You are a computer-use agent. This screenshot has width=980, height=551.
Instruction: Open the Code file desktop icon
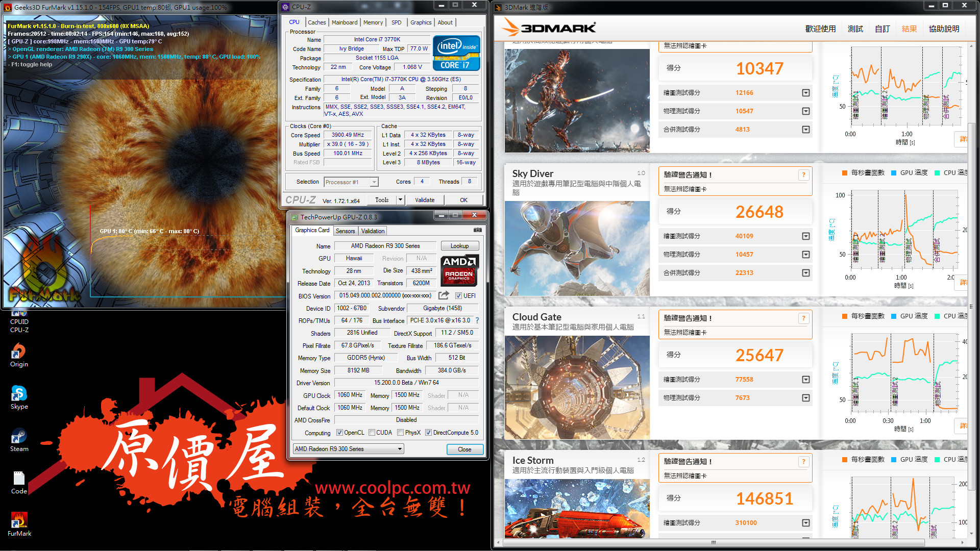click(x=19, y=482)
